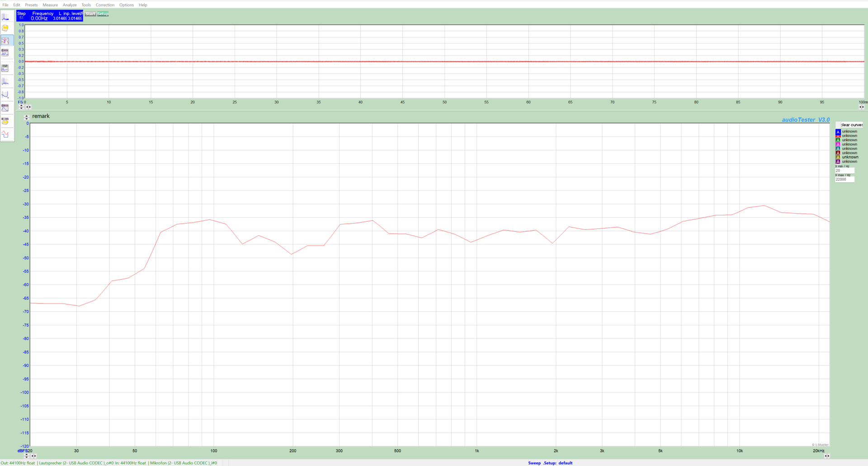Open the yellow 3D waterfall plot tool
Screen dimensions: 868x466
point(5,28)
